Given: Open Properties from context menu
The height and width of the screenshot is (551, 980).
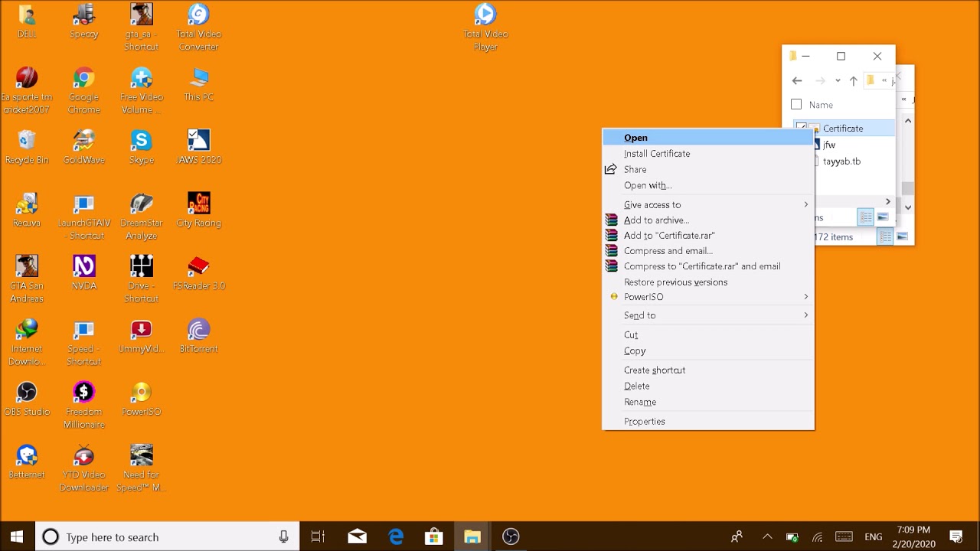Looking at the screenshot, I should click(x=708, y=422).
